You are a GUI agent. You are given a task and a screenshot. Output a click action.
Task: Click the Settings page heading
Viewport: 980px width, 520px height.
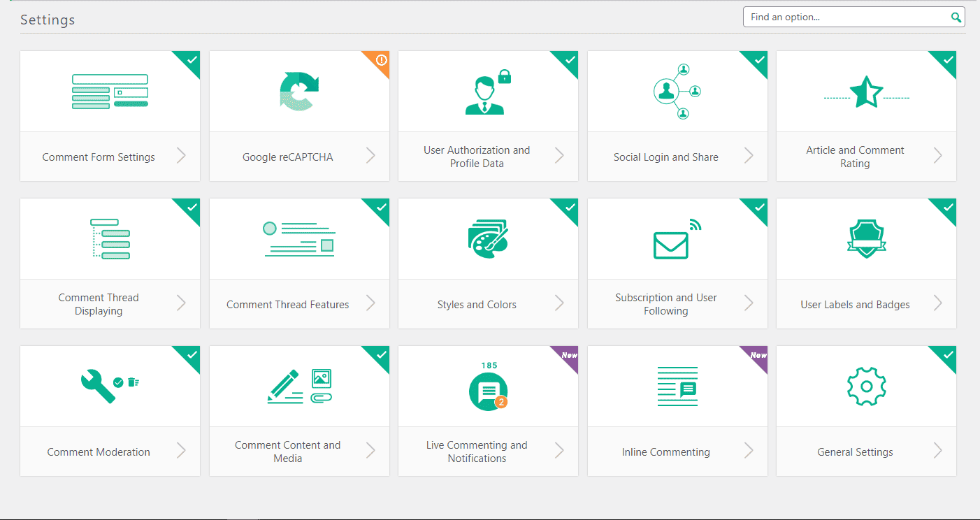click(48, 20)
